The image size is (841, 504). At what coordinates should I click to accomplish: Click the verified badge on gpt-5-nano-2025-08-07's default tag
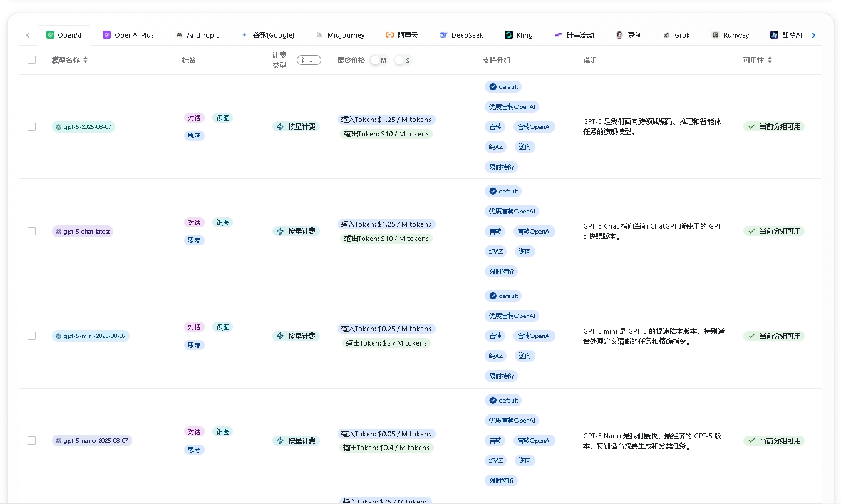tap(493, 401)
